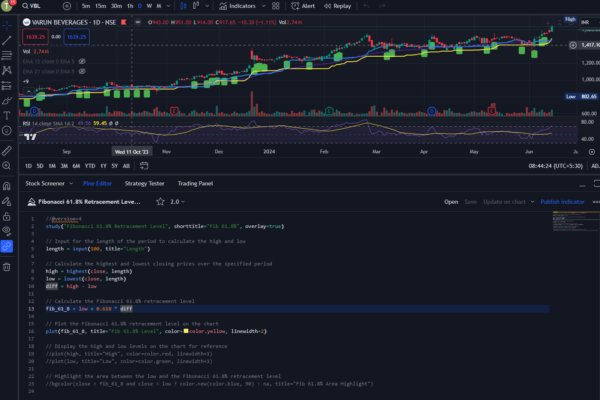Open the emoji icons tool

click(x=7, y=131)
